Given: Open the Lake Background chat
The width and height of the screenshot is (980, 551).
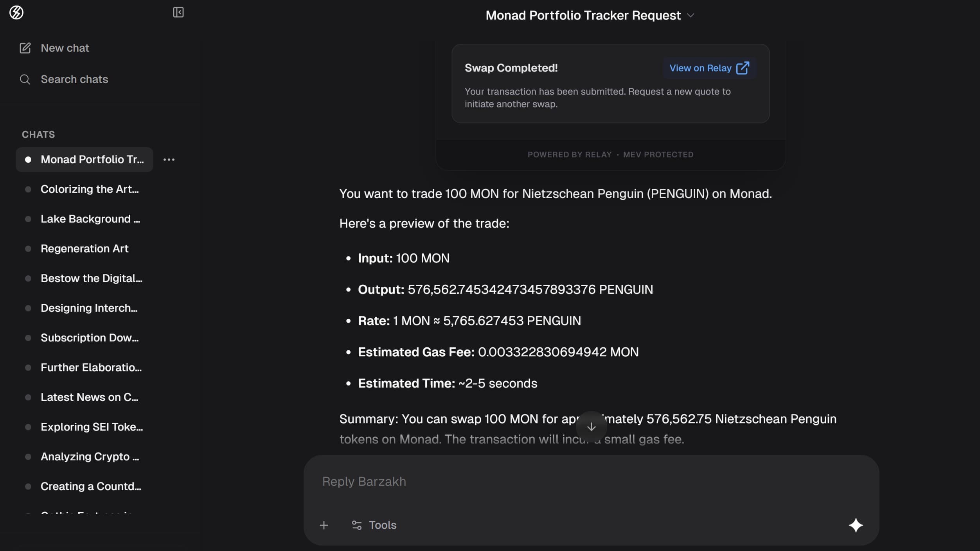Looking at the screenshot, I should pos(90,219).
